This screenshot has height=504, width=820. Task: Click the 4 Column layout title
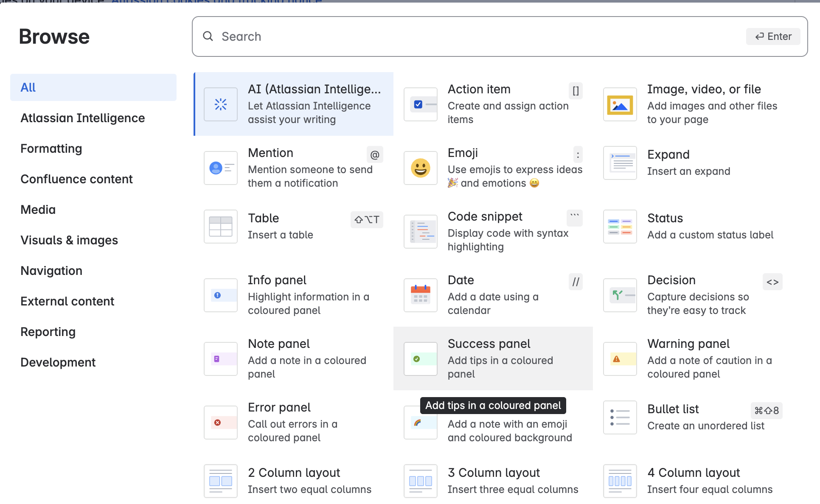[694, 473]
